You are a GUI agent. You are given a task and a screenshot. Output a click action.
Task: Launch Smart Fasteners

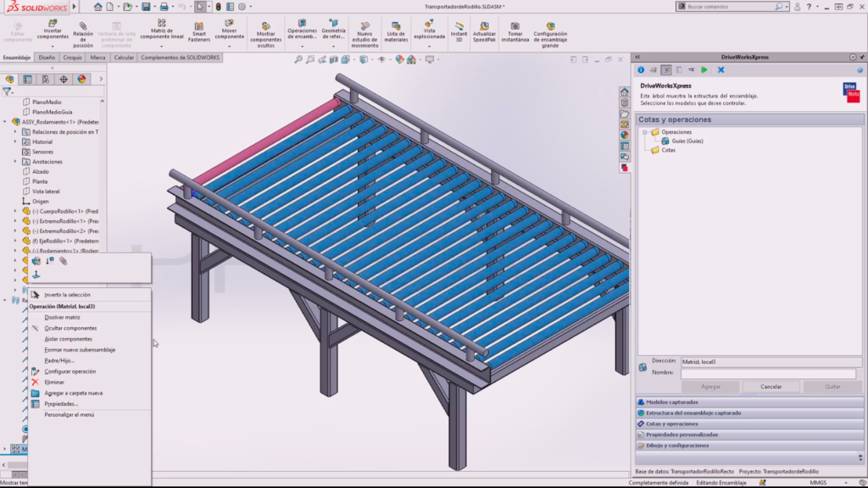(x=198, y=33)
